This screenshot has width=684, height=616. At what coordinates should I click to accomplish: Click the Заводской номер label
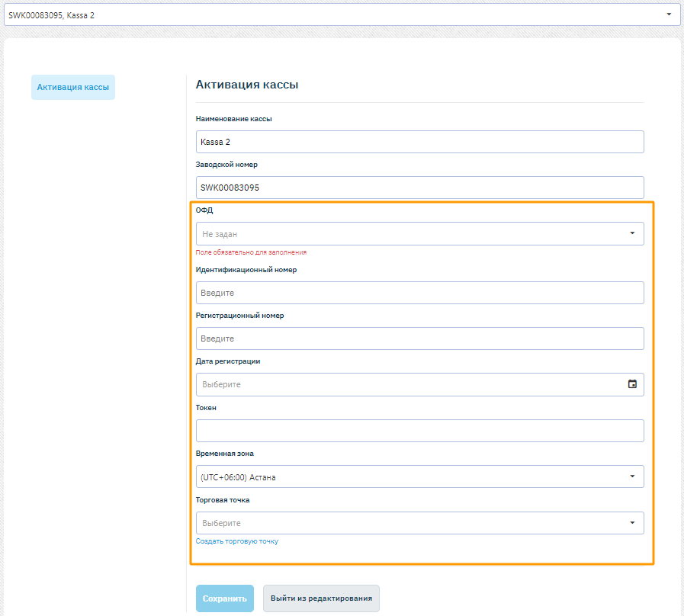coord(226,165)
